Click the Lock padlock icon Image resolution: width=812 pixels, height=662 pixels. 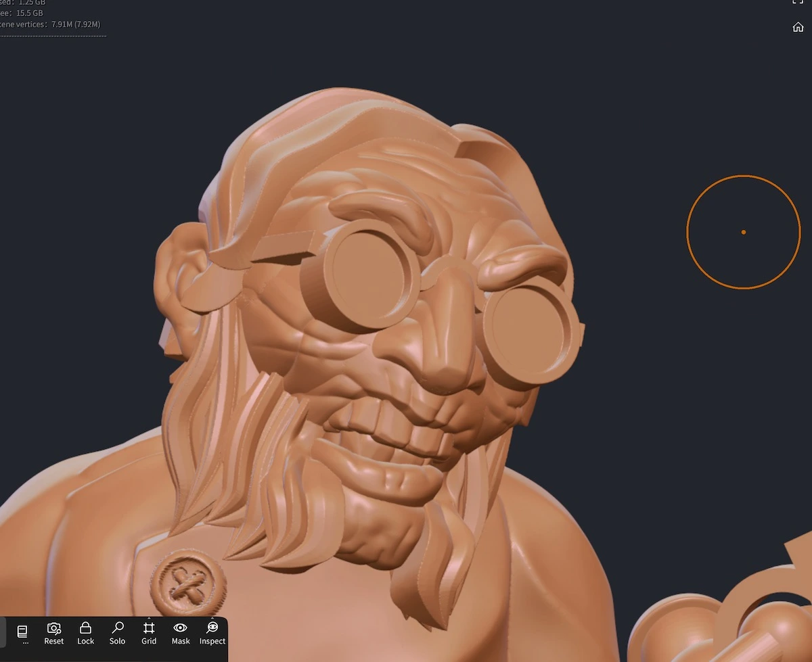[85, 629]
